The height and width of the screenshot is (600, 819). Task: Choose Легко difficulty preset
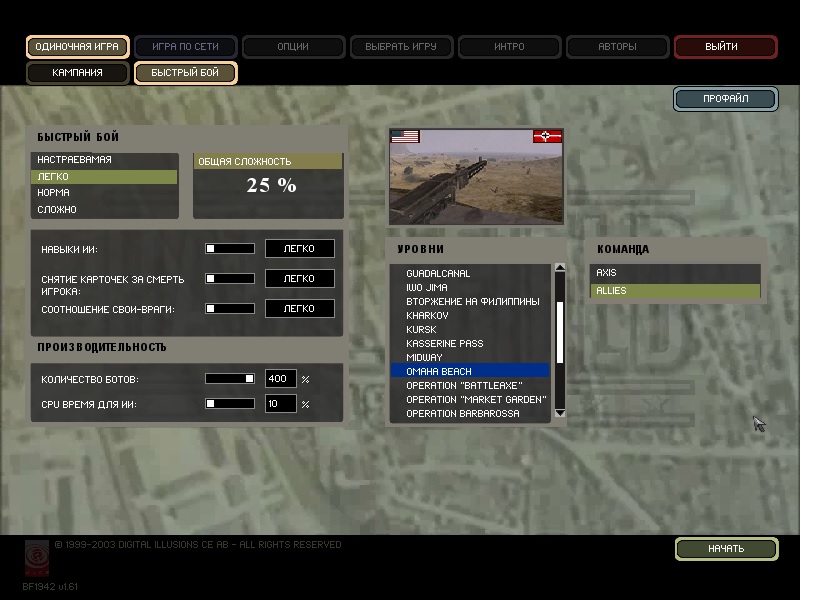click(104, 177)
